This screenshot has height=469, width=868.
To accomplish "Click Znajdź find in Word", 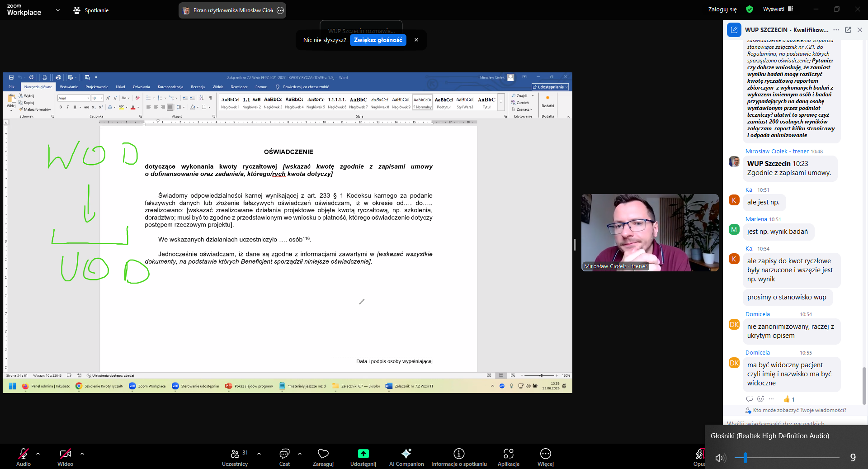I will pyautogui.click(x=520, y=96).
